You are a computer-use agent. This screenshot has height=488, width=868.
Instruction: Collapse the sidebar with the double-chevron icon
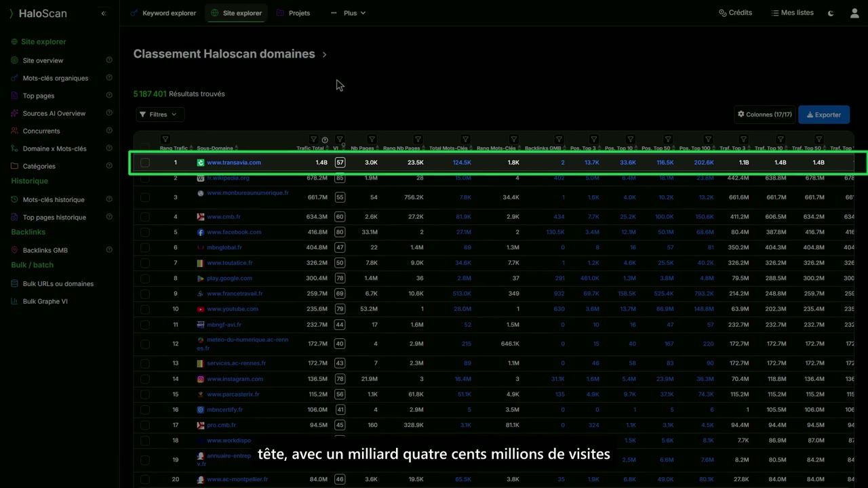pos(104,14)
